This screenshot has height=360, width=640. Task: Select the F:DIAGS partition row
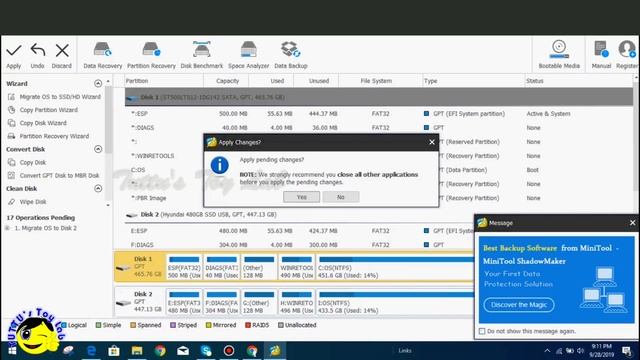299,245
